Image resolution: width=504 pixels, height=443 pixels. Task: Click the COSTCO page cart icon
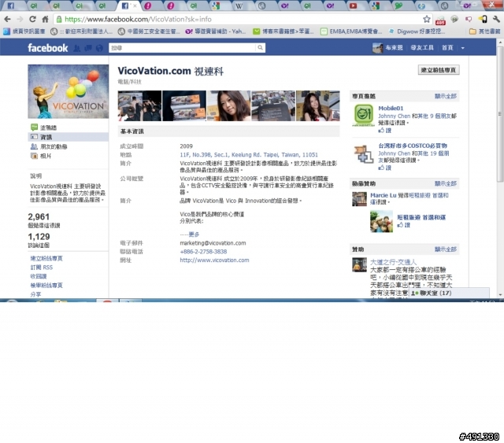tap(364, 153)
